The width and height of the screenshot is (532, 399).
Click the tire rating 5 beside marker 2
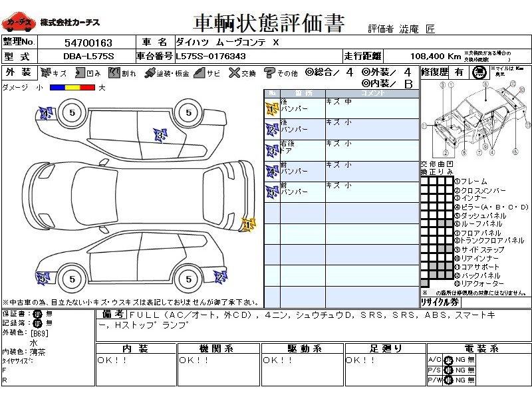pyautogui.click(x=189, y=279)
